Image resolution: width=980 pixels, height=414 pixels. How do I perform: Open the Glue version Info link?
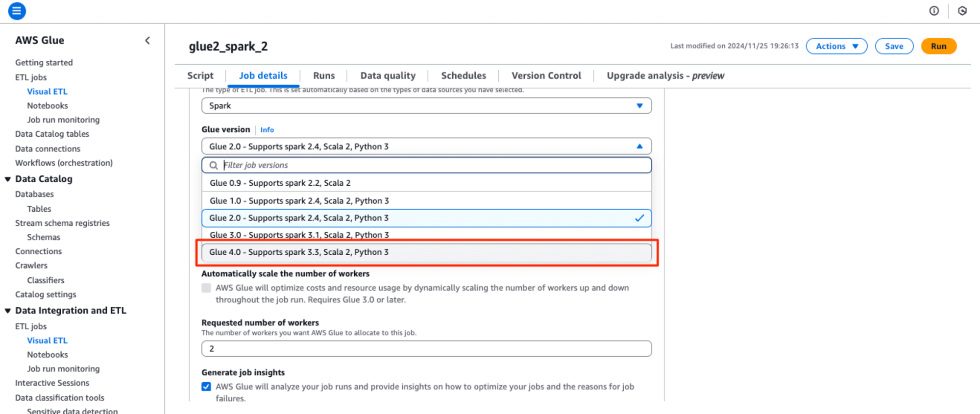[267, 130]
